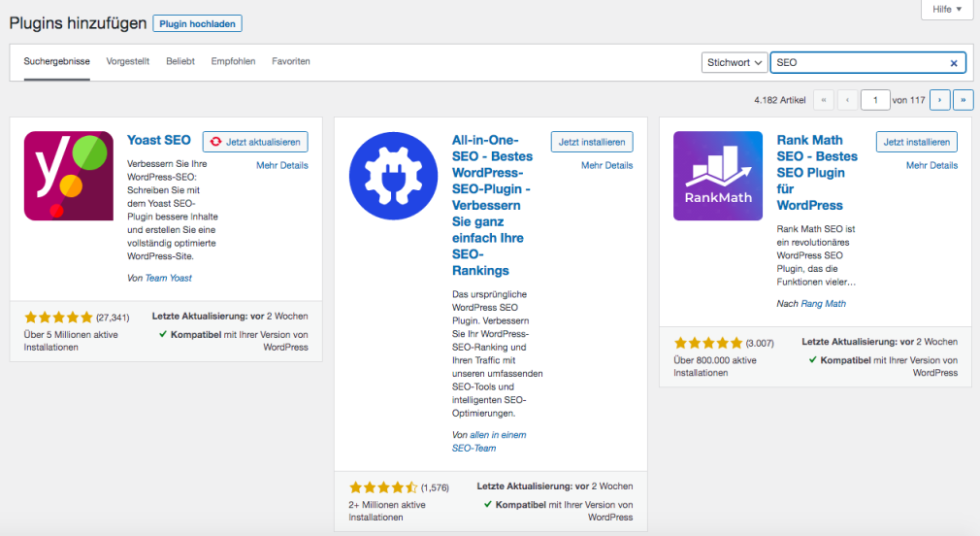Click the Plugins hinzufügen heading
The width and height of the screenshot is (980, 536).
pos(79,23)
